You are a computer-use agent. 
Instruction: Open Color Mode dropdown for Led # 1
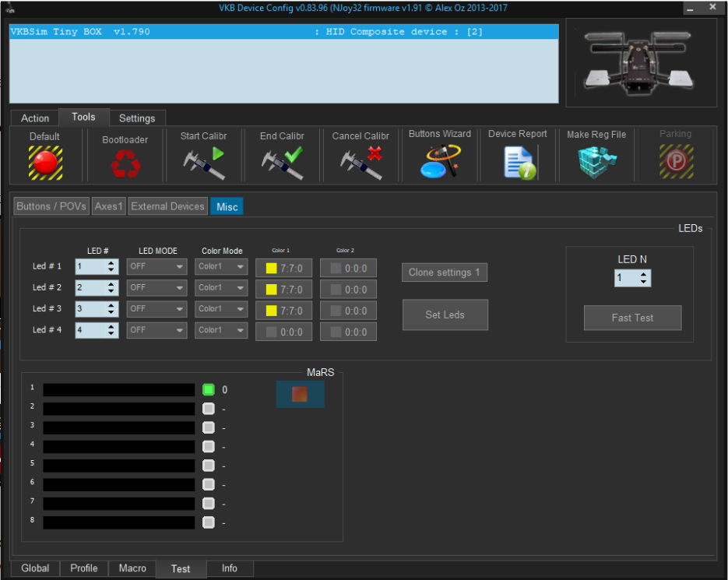221,266
